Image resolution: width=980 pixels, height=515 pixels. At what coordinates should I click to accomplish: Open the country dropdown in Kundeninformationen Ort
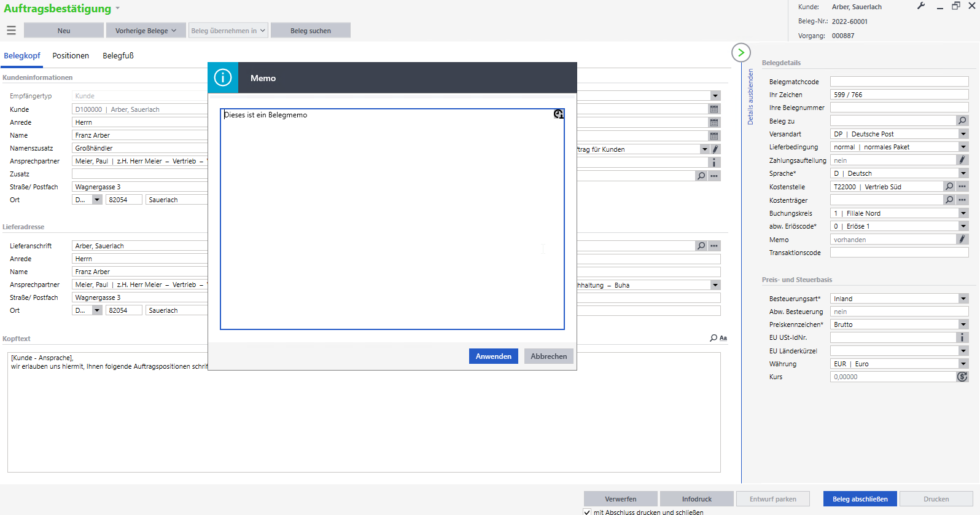(x=97, y=200)
